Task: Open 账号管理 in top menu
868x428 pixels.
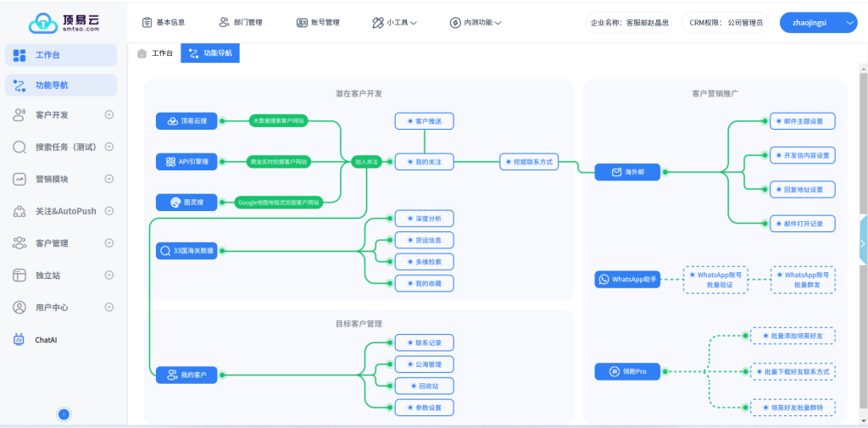Action: click(318, 23)
